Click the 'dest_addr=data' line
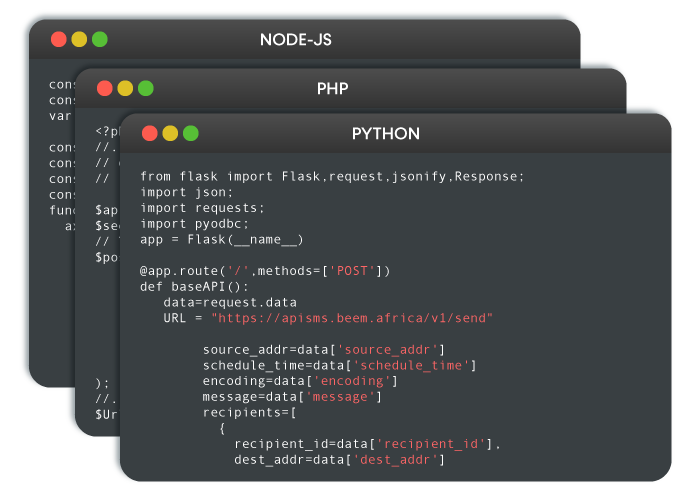This screenshot has width=700, height=500. (x=340, y=460)
